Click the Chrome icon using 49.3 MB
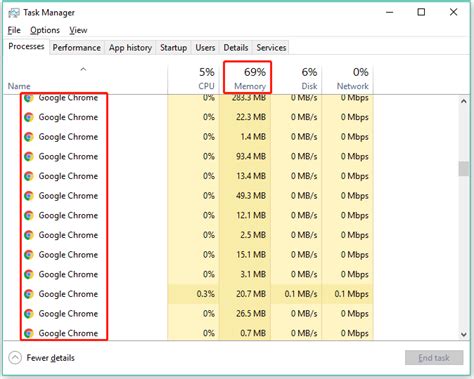The image size is (474, 379). coord(29,196)
